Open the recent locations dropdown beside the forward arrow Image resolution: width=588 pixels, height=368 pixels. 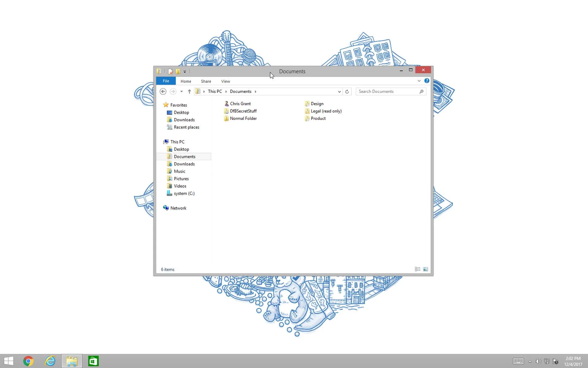coord(181,91)
